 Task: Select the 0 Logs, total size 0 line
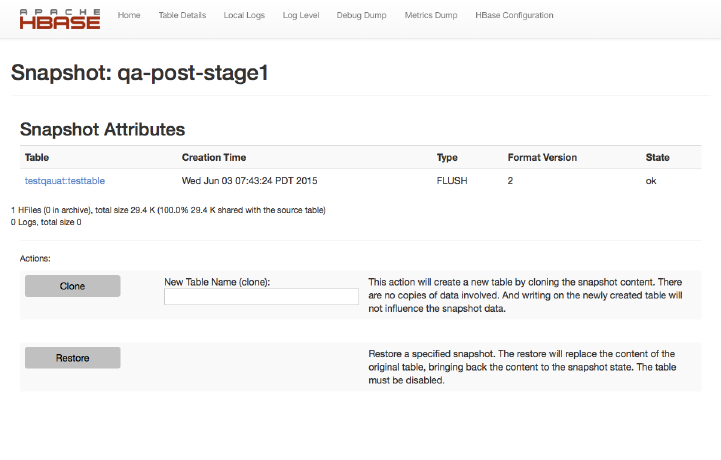[x=46, y=222]
